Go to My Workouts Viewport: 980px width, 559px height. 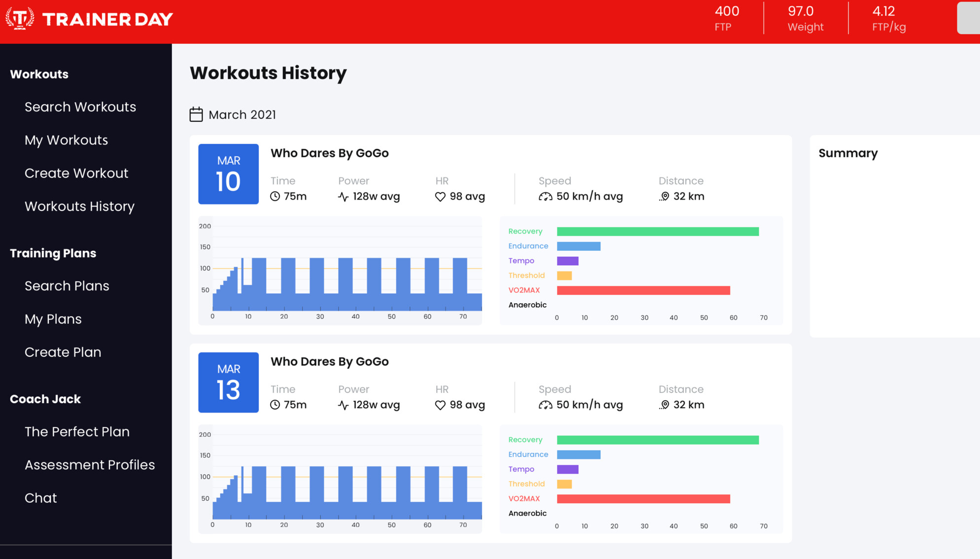(66, 140)
